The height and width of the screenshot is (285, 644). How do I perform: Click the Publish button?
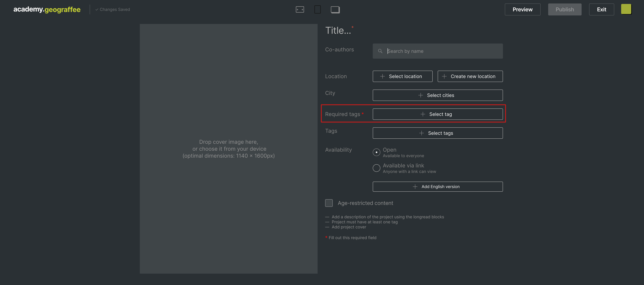tap(565, 9)
